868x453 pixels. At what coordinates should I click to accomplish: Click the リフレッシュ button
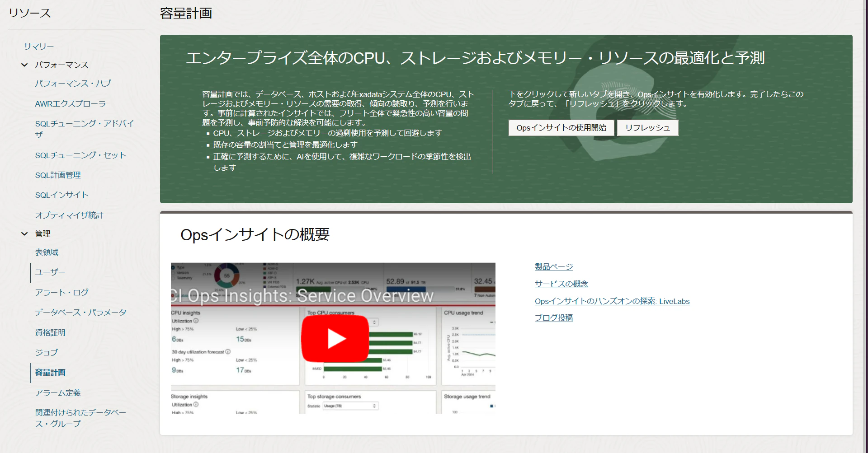[x=648, y=128]
